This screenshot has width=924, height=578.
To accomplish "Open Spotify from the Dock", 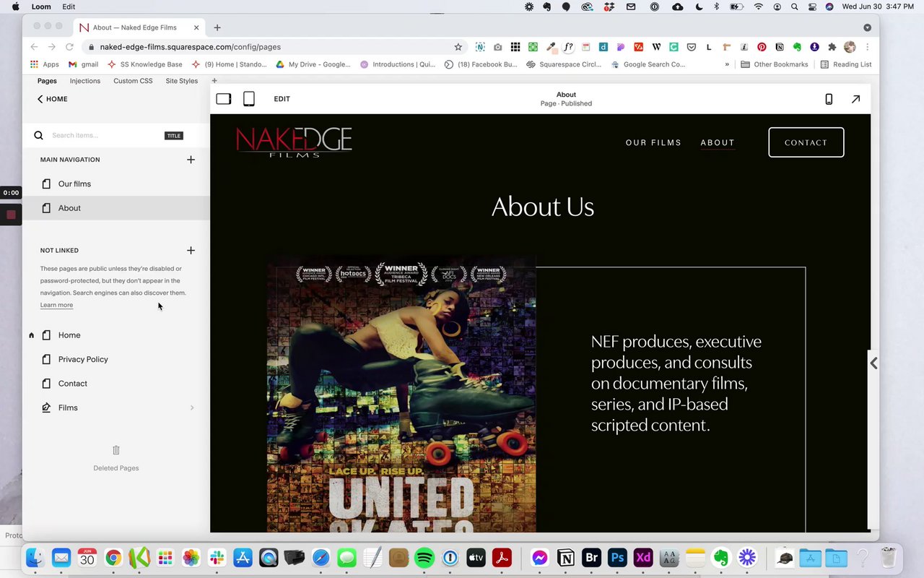I will (424, 558).
